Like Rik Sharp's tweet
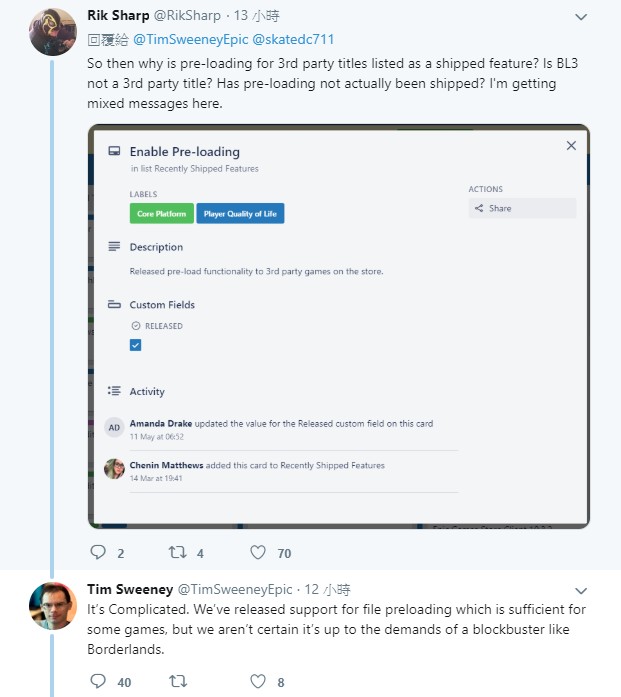This screenshot has width=621, height=697. click(258, 552)
